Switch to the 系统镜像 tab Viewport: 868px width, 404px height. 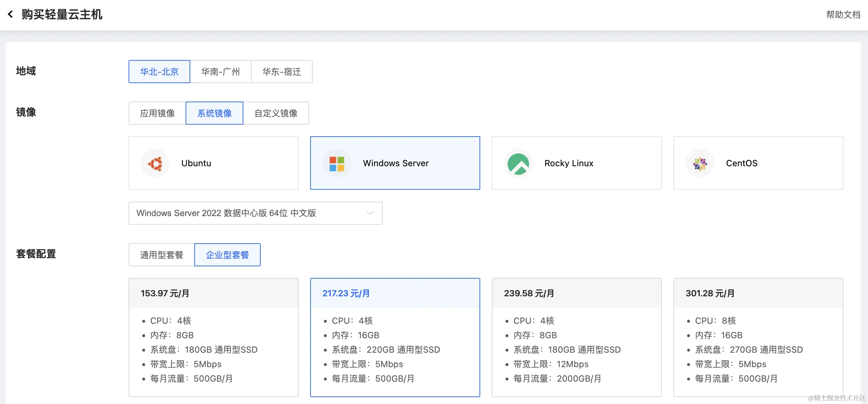[x=214, y=113]
